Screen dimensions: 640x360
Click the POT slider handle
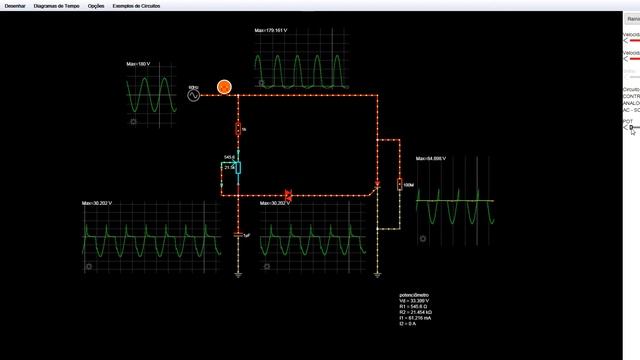pos(631,128)
